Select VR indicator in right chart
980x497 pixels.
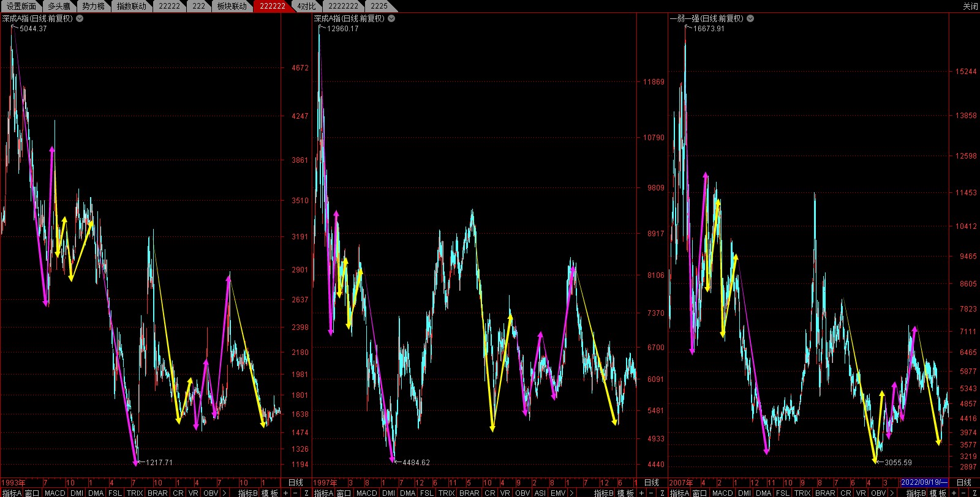point(861,493)
